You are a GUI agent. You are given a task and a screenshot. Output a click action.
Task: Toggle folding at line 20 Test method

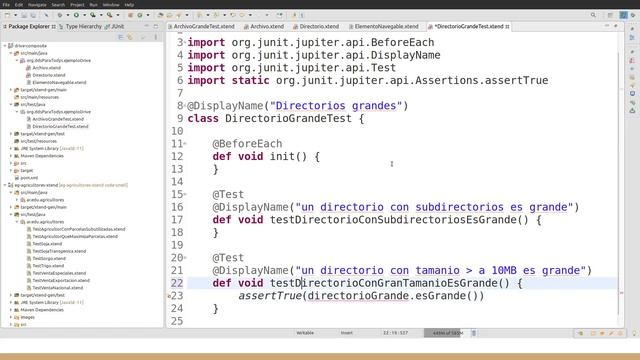pyautogui.click(x=185, y=258)
